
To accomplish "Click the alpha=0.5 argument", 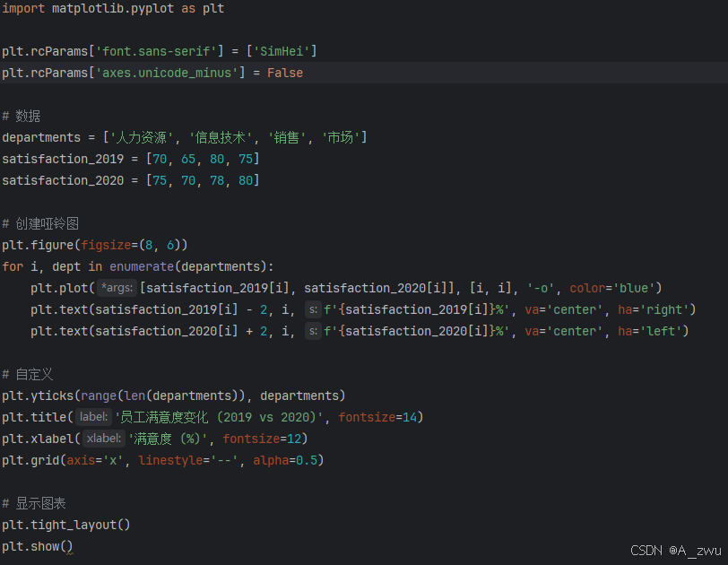I will [285, 460].
